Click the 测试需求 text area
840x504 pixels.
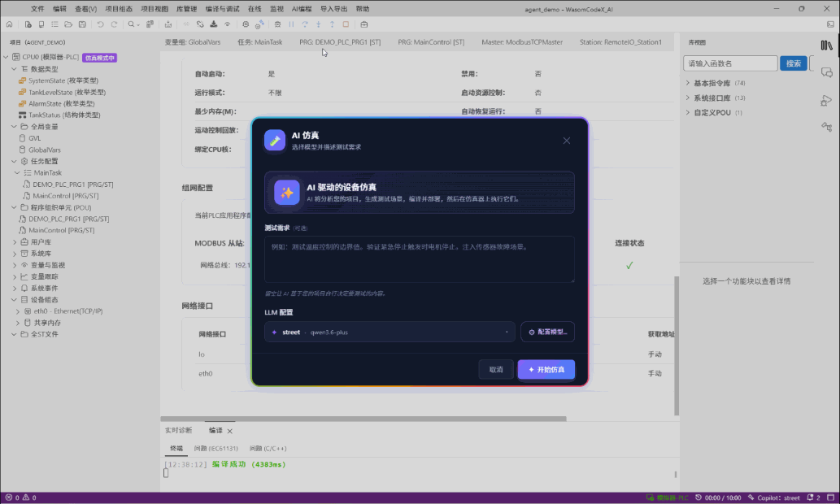click(x=420, y=259)
